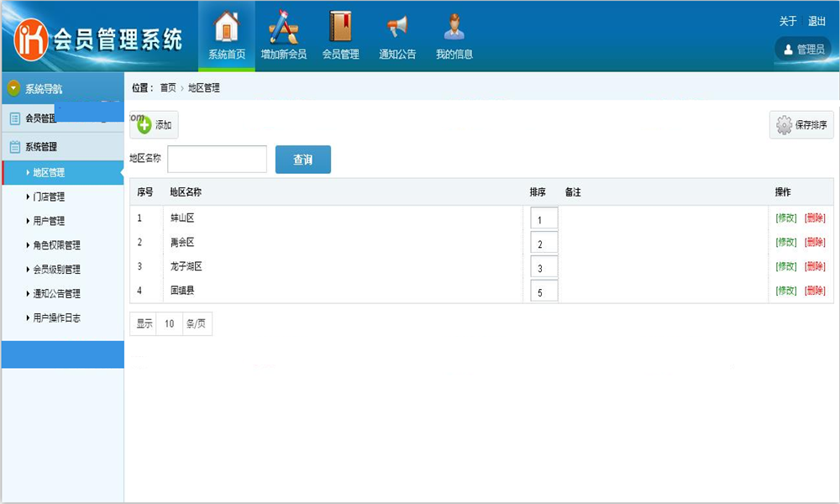Image resolution: width=840 pixels, height=504 pixels.
Task: Click 删除 link for 固镇县 row
Action: (x=815, y=291)
